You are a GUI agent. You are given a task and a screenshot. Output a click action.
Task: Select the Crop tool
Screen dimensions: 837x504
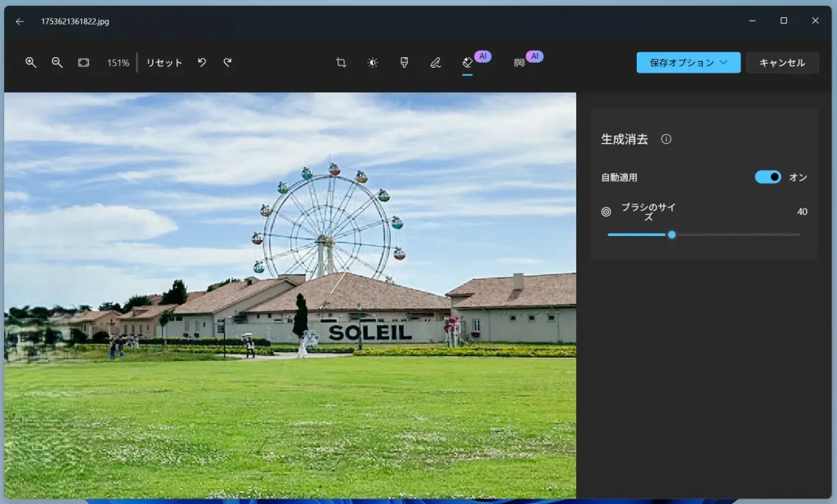tap(341, 62)
